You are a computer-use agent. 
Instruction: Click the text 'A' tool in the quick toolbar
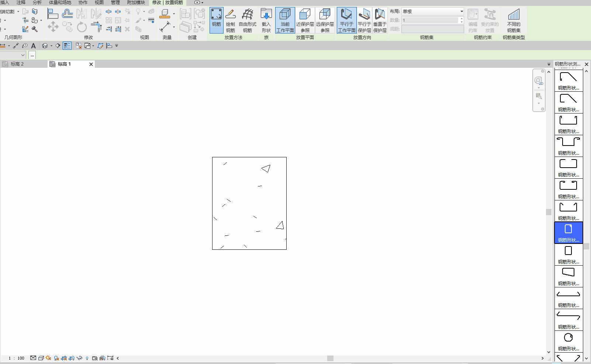[34, 46]
